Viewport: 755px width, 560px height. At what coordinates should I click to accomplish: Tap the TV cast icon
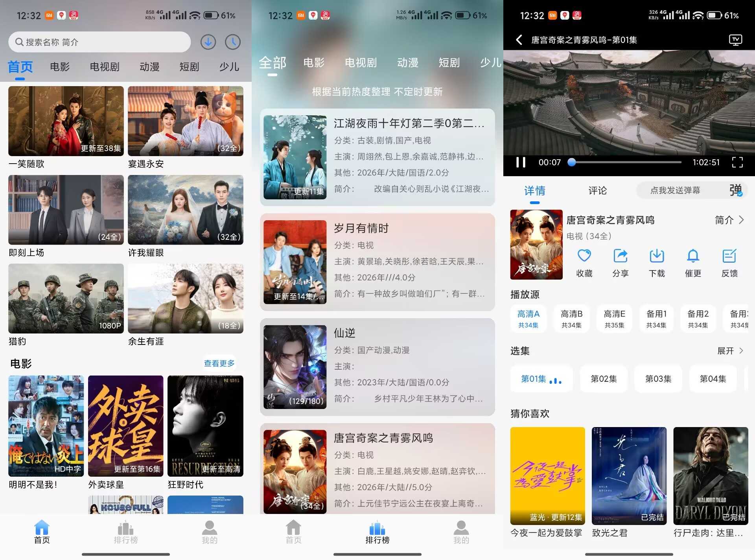point(735,40)
